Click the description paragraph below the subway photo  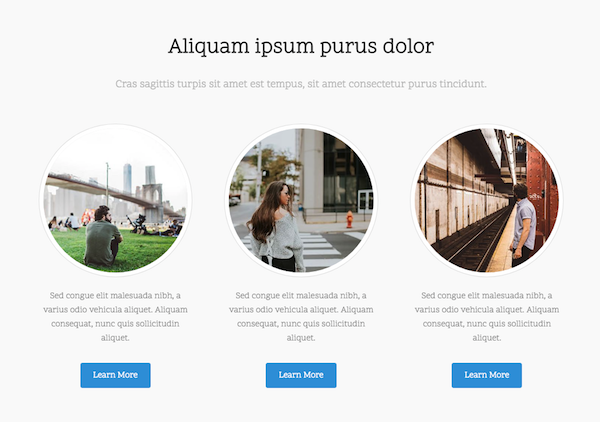click(x=486, y=316)
